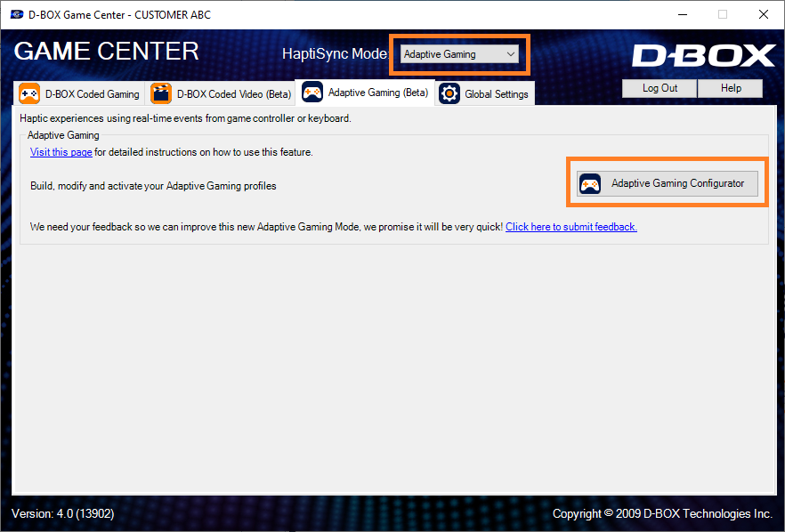Click the HaptiSync Mode dropdown arrow
Viewport: 785px width, 532px height.
tap(512, 53)
